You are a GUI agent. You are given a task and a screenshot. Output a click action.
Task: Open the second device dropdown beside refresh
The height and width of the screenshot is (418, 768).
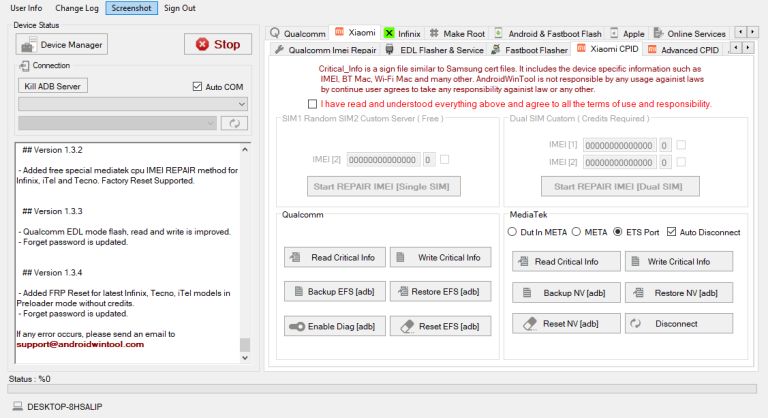[x=117, y=123]
